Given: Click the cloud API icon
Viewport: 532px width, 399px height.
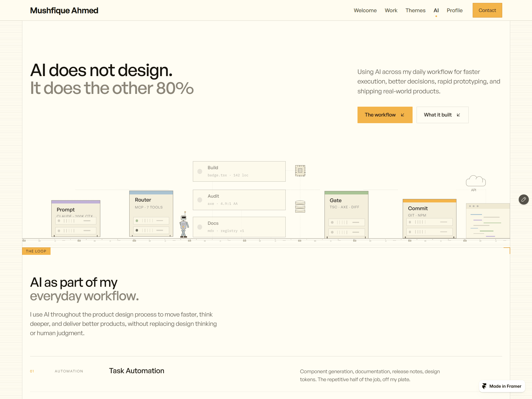Looking at the screenshot, I should click(476, 181).
